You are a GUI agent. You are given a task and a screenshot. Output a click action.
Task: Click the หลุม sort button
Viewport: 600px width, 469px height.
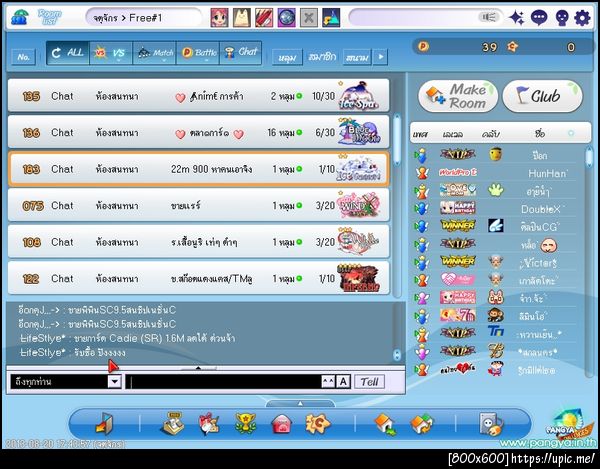point(287,57)
